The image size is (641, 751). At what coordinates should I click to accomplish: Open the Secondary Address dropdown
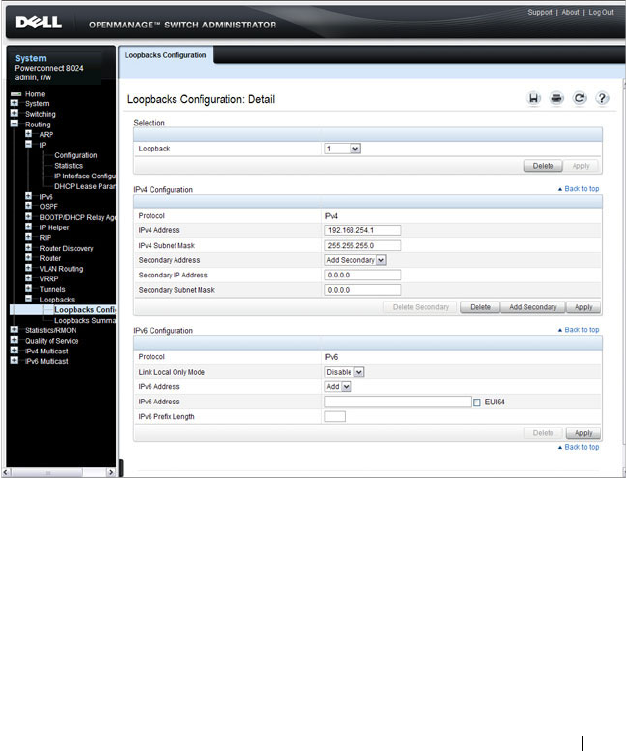click(355, 260)
